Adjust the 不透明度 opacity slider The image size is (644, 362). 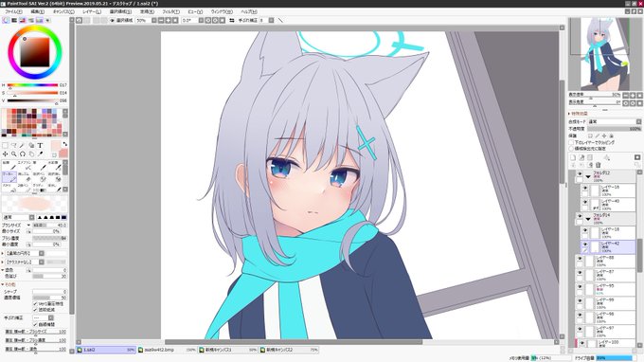614,129
